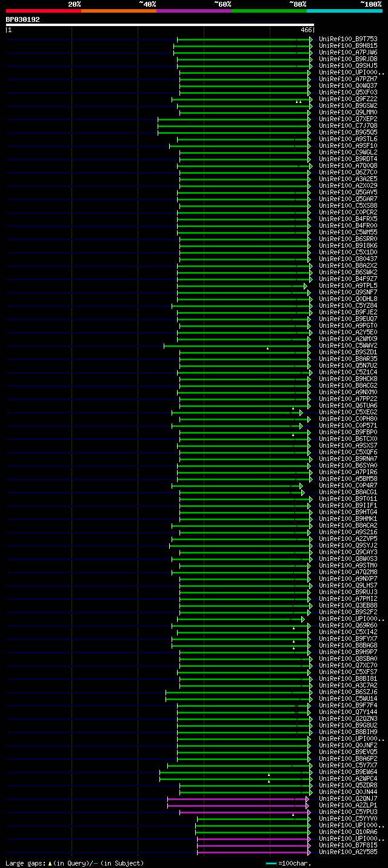Screen dimensions: 388x868
Task: Select hit label UniRef100_Q5GAV5
Action: pos(348,193)
